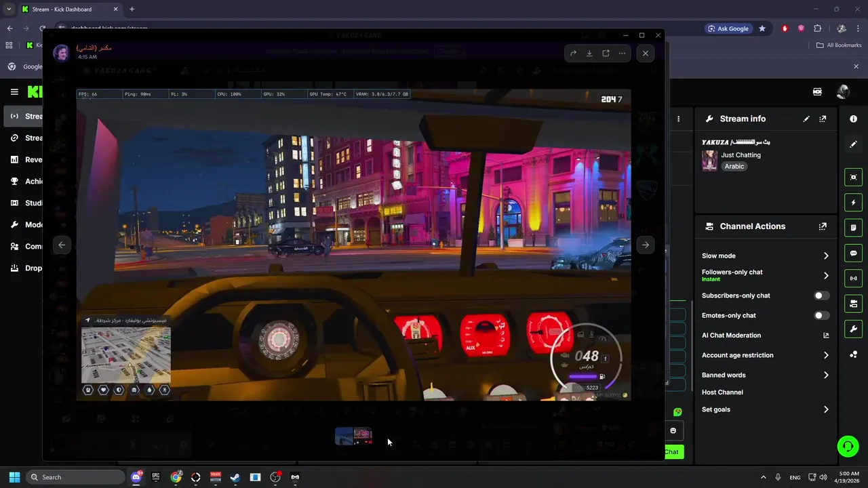Close the Discord image viewer with X
The width and height of the screenshot is (868, 488).
coord(646,54)
